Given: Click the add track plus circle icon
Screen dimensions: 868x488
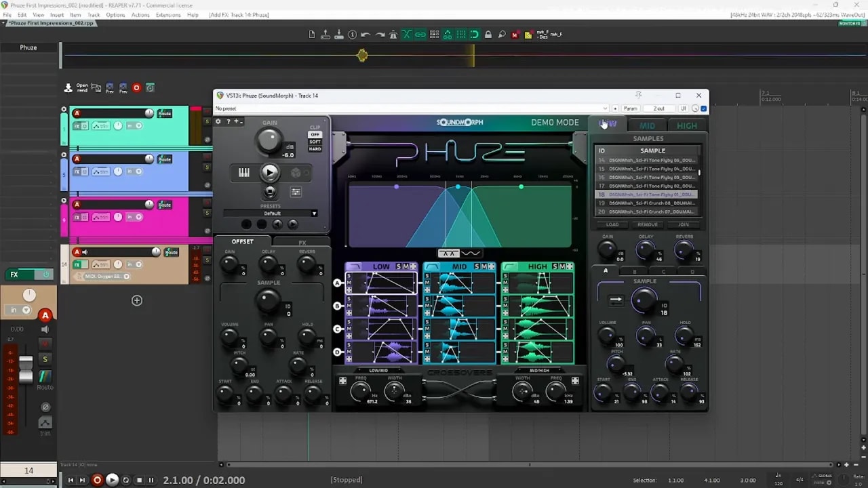Looking at the screenshot, I should (x=137, y=300).
